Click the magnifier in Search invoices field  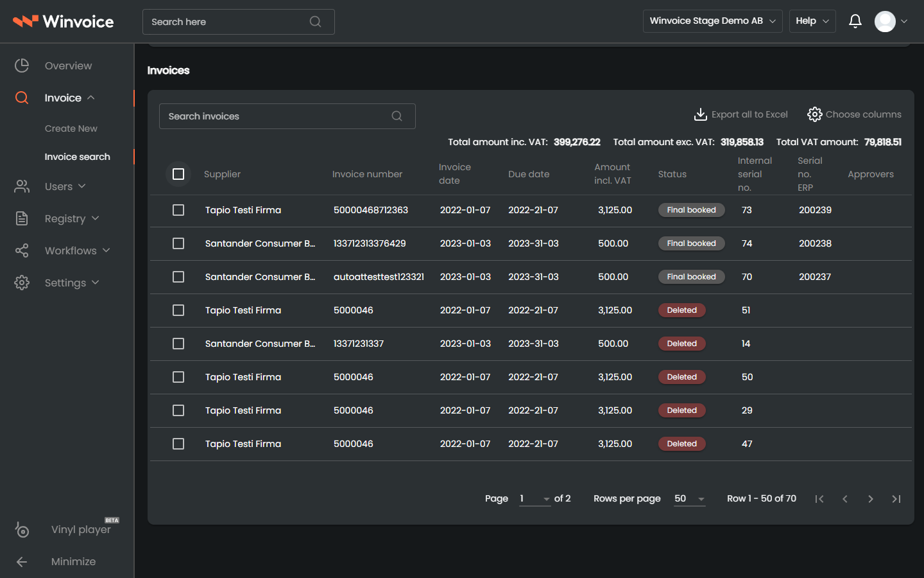coord(397,116)
